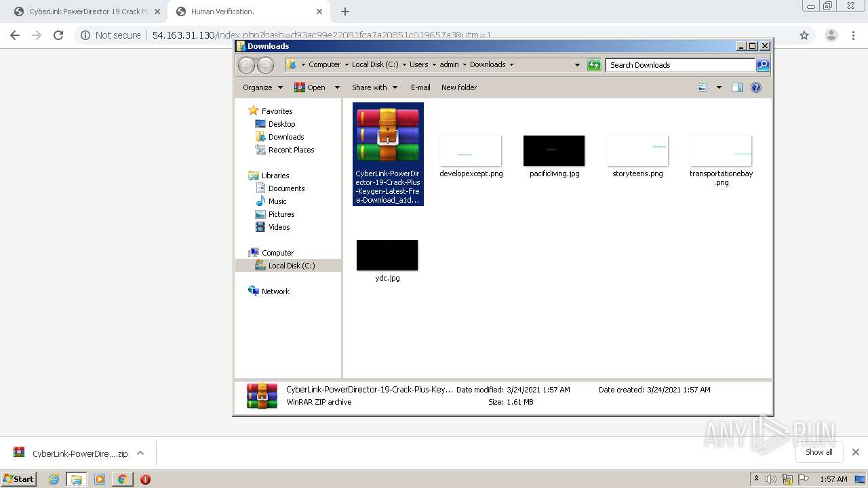The width and height of the screenshot is (868, 488).
Task: Click Computer in address breadcrumb
Action: (324, 65)
